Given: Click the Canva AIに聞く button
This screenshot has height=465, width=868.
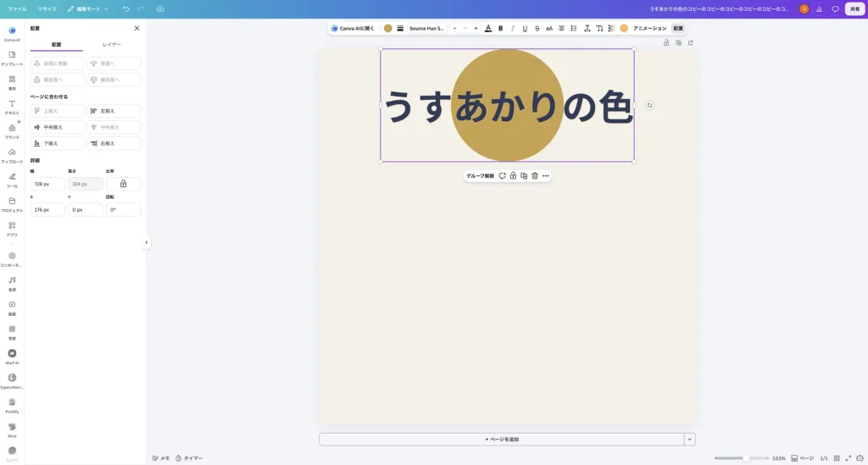Looking at the screenshot, I should pos(353,28).
